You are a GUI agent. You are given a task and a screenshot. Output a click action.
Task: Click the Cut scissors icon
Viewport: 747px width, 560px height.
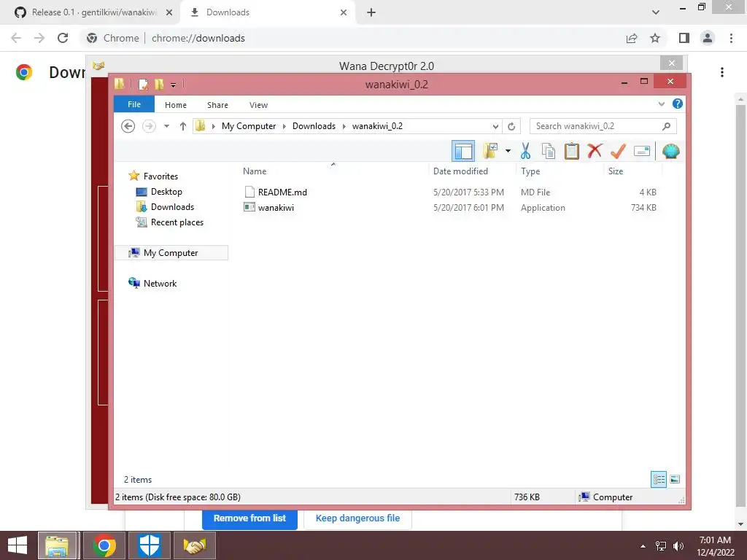(525, 151)
